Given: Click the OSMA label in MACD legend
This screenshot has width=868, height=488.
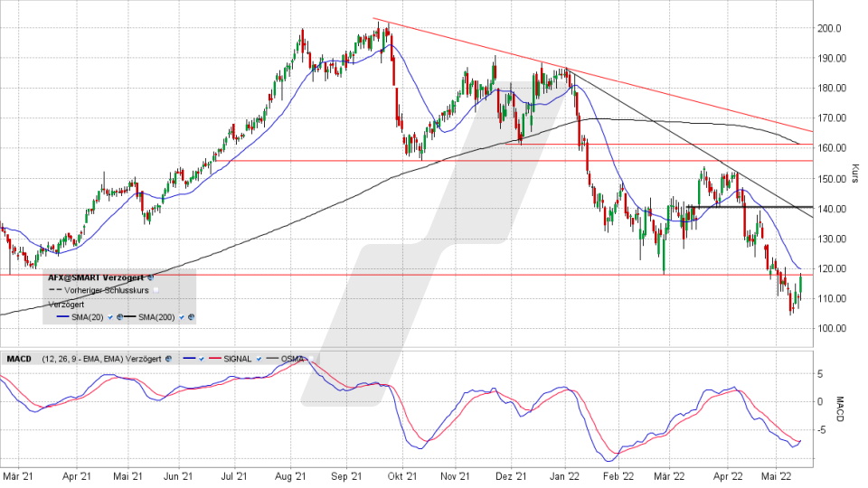Looking at the screenshot, I should [292, 359].
